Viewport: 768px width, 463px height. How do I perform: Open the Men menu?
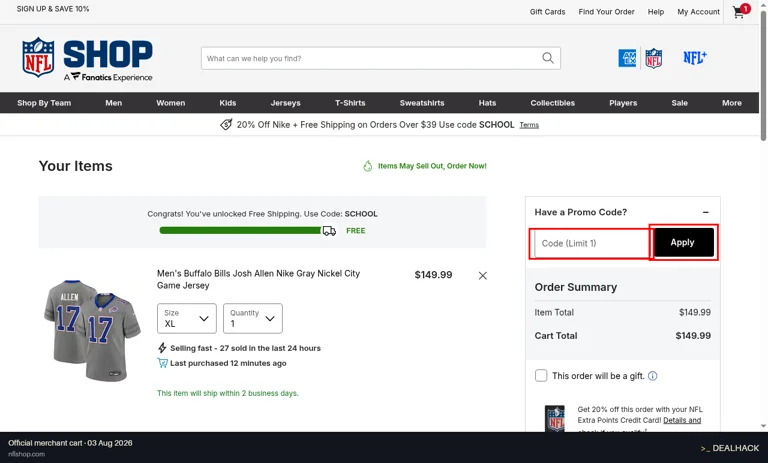click(114, 103)
